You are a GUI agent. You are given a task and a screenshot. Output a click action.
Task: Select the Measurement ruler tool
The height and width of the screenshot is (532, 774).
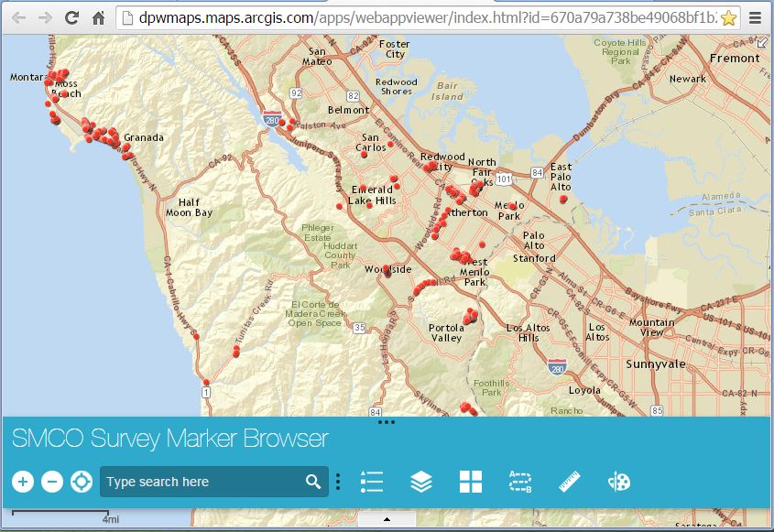570,481
